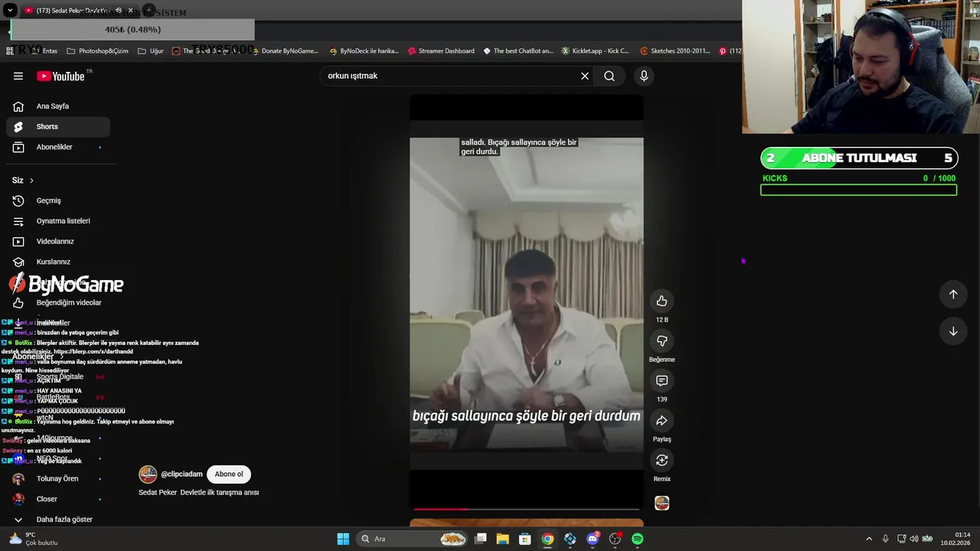Open the YouTube hamburger guide menu

(18, 76)
